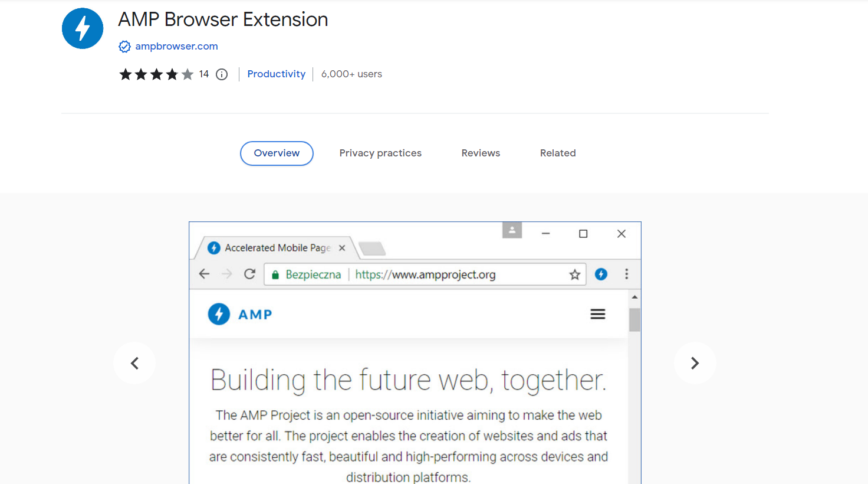Click the new tab button in screenshot
The width and height of the screenshot is (868, 484).
tap(372, 248)
